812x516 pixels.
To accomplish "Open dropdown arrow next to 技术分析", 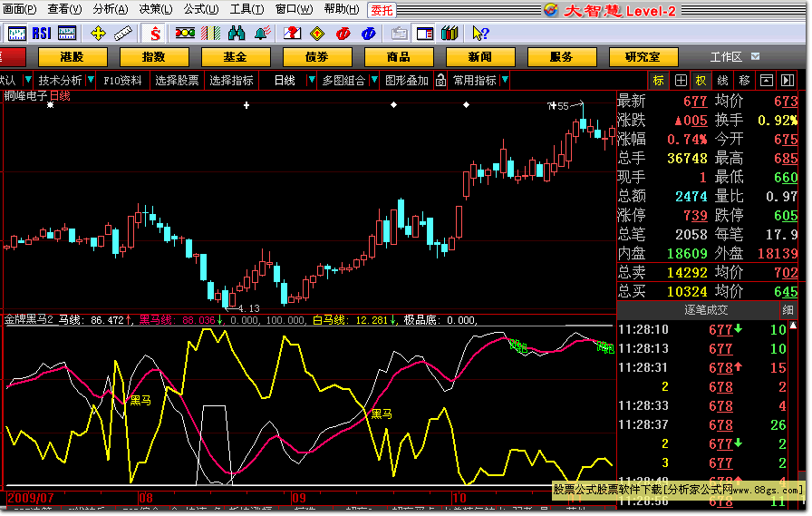I will coord(91,81).
